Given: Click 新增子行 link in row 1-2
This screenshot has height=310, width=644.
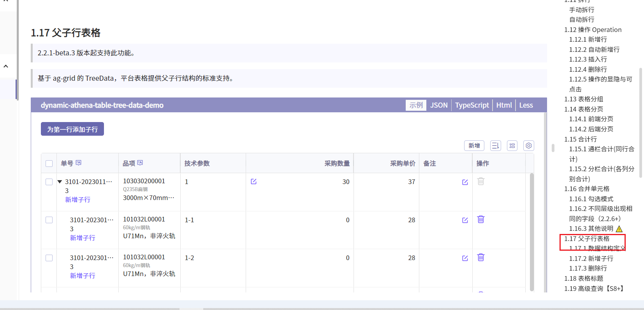Looking at the screenshot, I should pos(83,276).
